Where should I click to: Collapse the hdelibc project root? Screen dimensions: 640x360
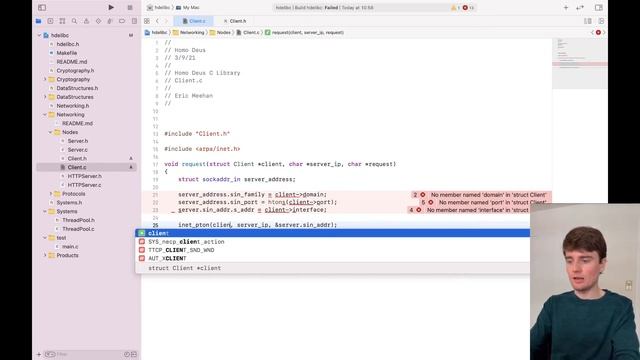[40, 36]
